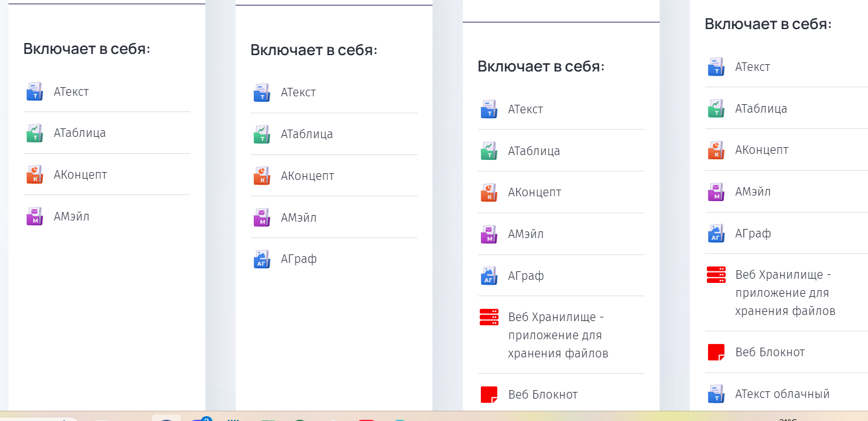Click the АТекст icon in the first column
The width and height of the screenshot is (868, 421).
pyautogui.click(x=35, y=91)
